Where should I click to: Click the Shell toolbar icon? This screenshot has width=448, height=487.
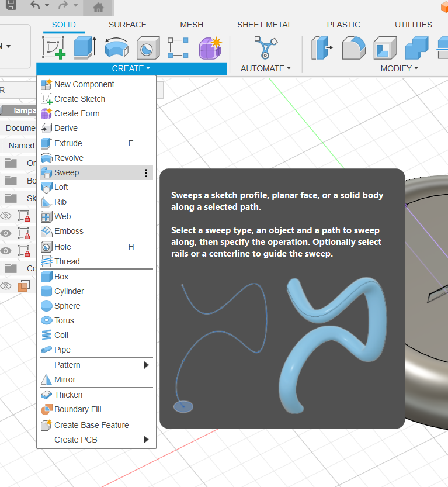pos(385,48)
